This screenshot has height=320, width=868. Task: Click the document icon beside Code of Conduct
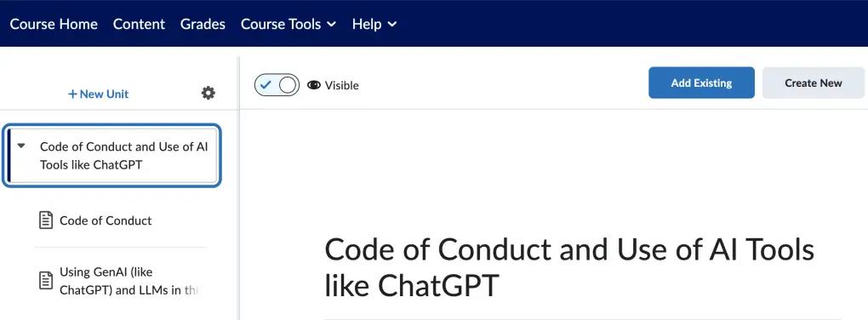pyautogui.click(x=46, y=220)
